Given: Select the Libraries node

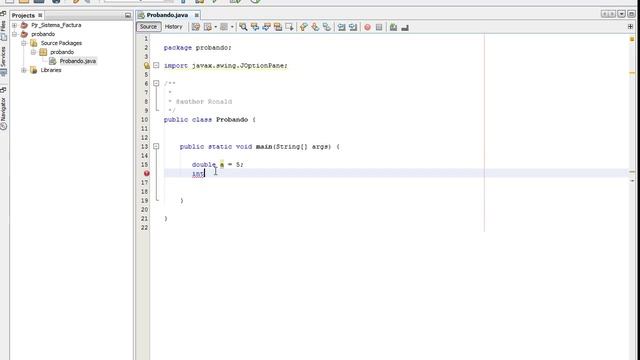Looking at the screenshot, I should click(x=51, y=70).
